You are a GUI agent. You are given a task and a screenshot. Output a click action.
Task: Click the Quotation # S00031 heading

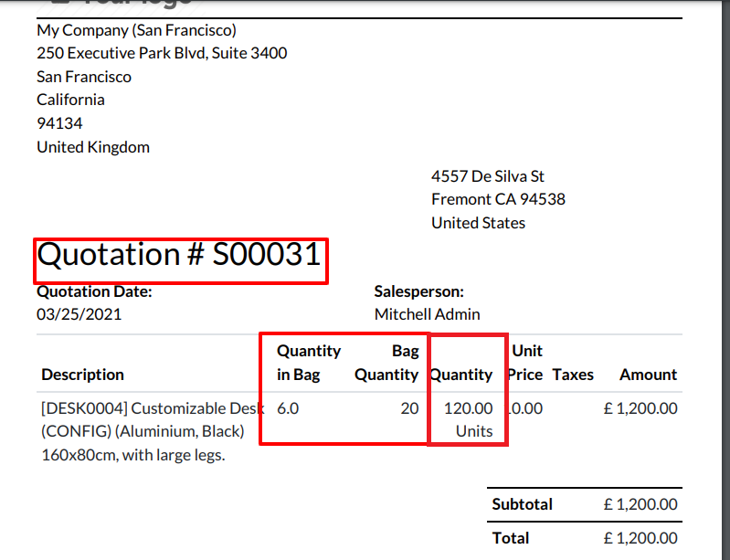click(x=179, y=255)
